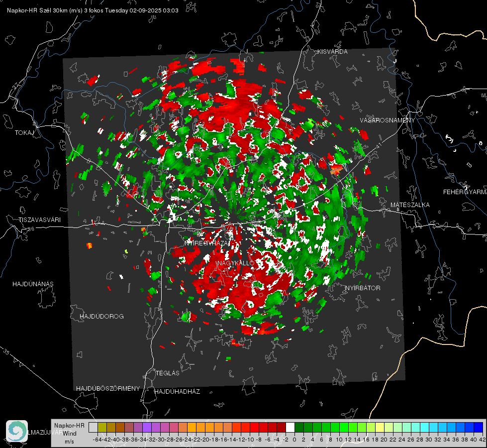Viewport: 487px width, 448px height.
Task: Click the grey leftmost swatch in the wind legend
Action: coord(93,428)
